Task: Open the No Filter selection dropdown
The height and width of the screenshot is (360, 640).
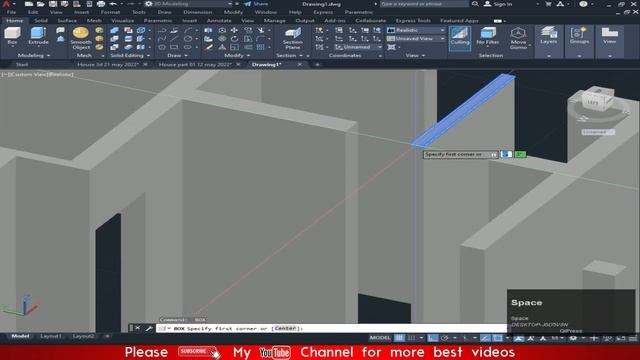Action: pyautogui.click(x=488, y=36)
